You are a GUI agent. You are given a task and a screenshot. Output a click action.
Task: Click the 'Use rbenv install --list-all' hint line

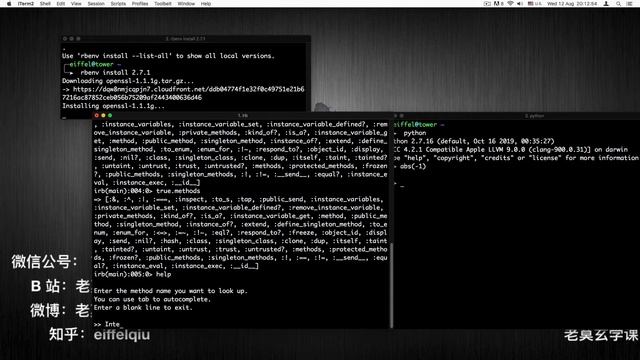pyautogui.click(x=168, y=56)
